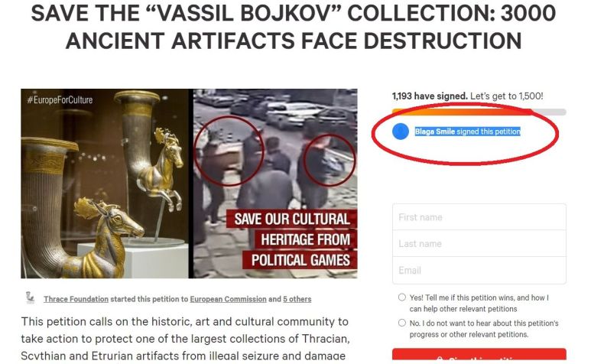Open the European Commission link
Image resolution: width=604 pixels, height=364 pixels.
pyautogui.click(x=228, y=299)
